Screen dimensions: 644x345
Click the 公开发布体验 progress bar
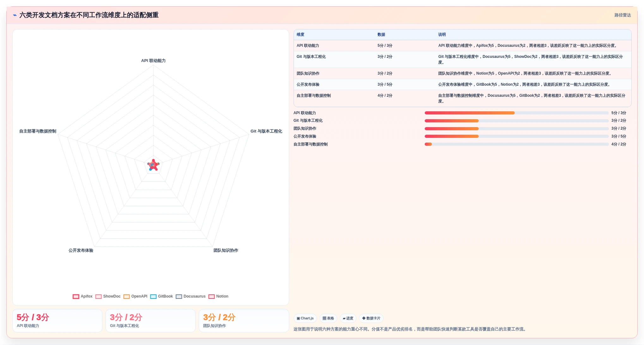point(517,136)
